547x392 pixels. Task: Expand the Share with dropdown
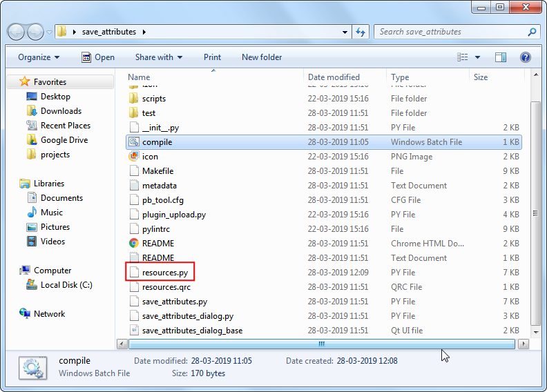pyautogui.click(x=159, y=57)
